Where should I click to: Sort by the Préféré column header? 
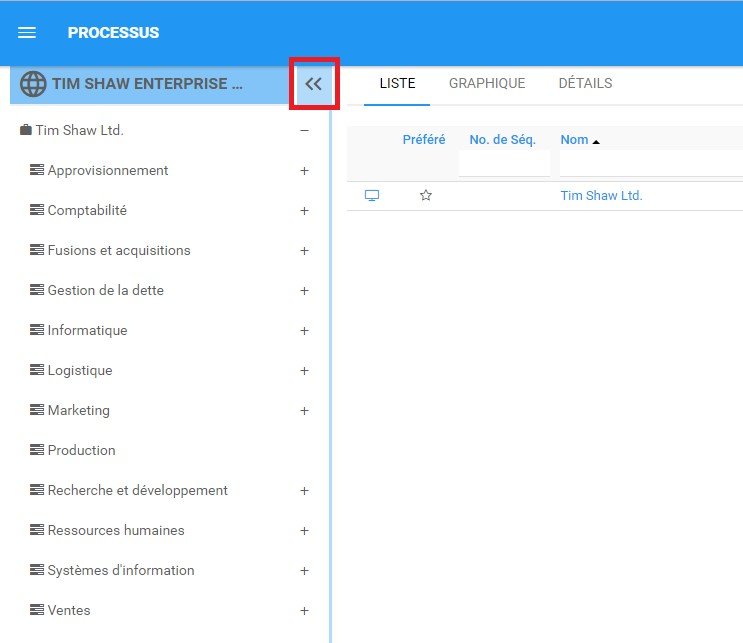point(424,139)
